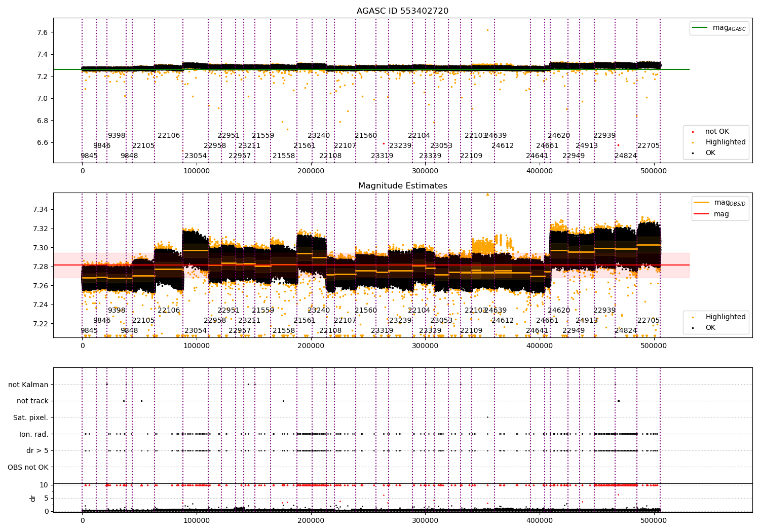760x532 pixels.
Task: Click obsid label 24824 in top plot
Action: click(x=626, y=156)
